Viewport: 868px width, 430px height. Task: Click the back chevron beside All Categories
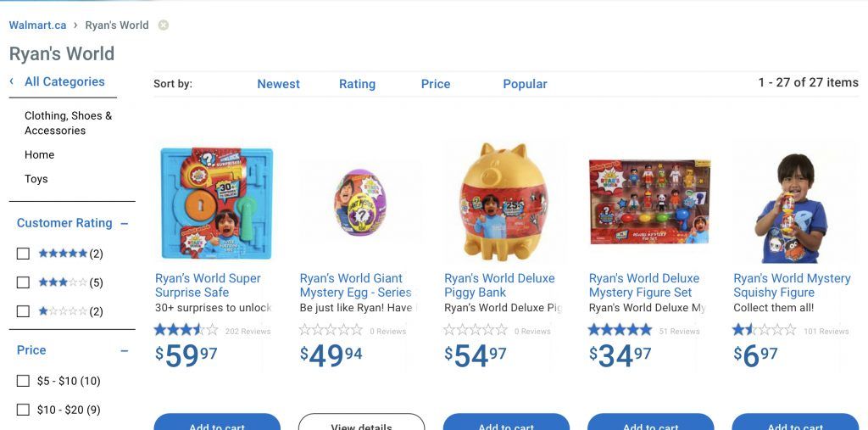12,81
